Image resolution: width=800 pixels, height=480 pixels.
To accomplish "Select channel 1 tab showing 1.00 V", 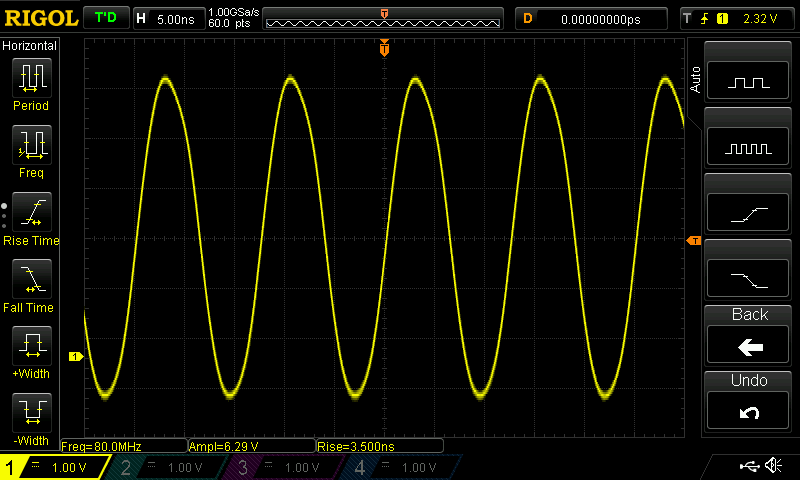I will coord(55,467).
